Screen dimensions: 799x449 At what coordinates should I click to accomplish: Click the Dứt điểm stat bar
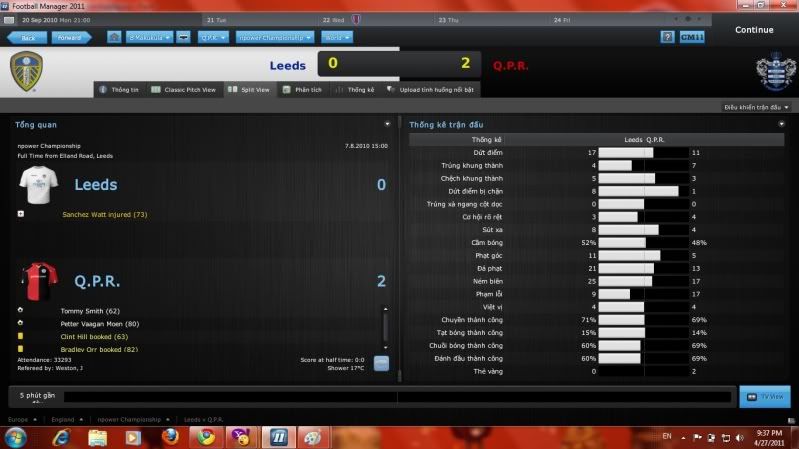pos(644,152)
